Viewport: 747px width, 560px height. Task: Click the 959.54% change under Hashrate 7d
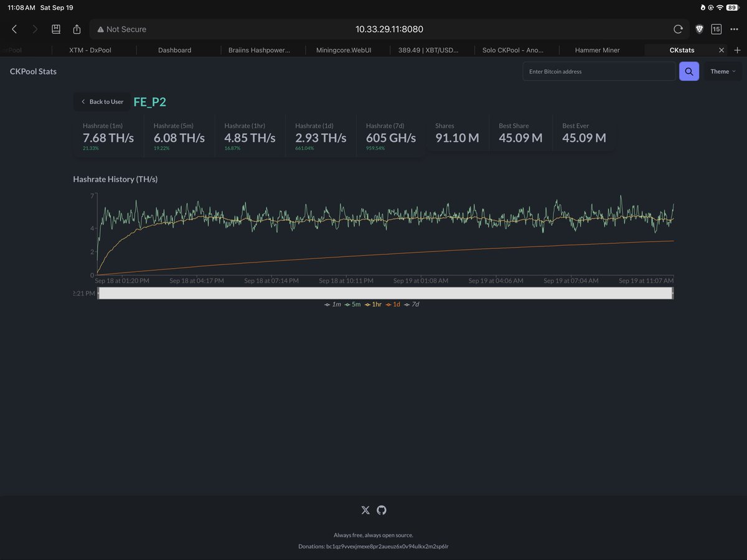pyautogui.click(x=375, y=149)
